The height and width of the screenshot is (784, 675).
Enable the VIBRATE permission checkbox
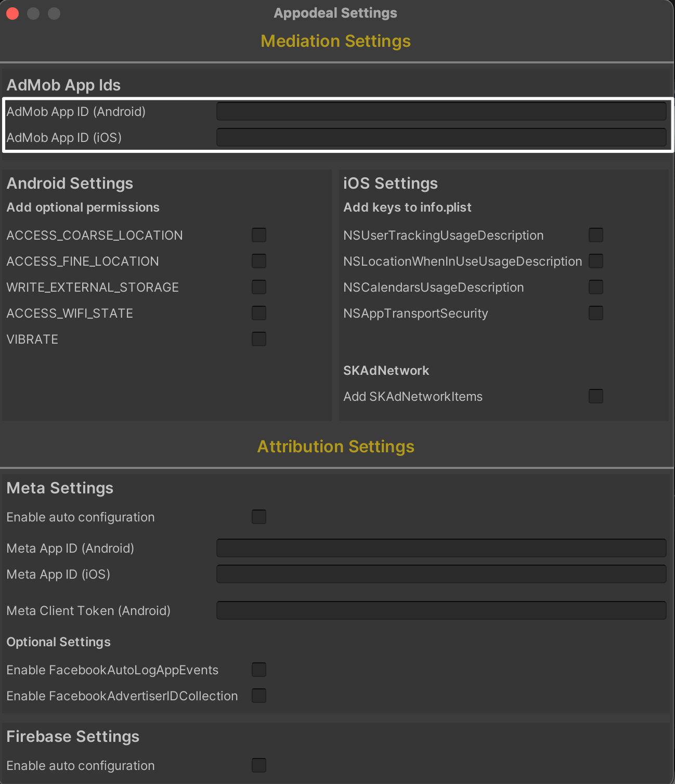(259, 339)
